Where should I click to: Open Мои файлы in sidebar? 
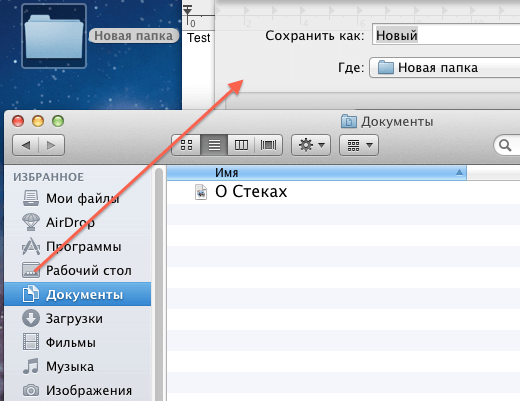tap(71, 198)
